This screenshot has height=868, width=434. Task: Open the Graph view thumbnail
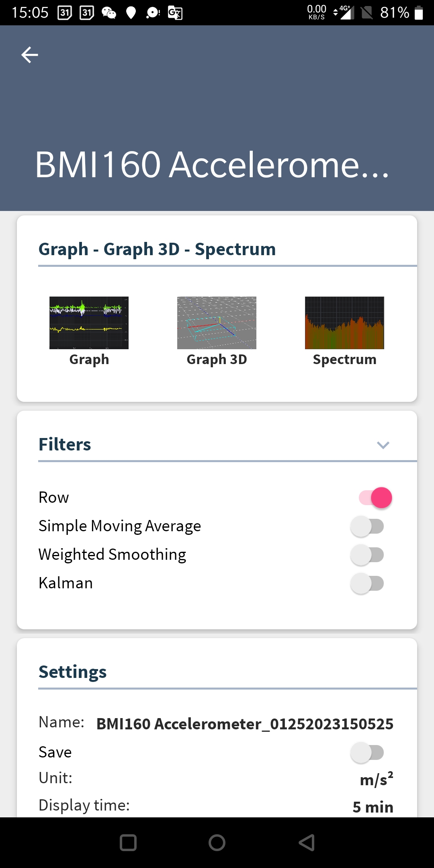point(89,323)
